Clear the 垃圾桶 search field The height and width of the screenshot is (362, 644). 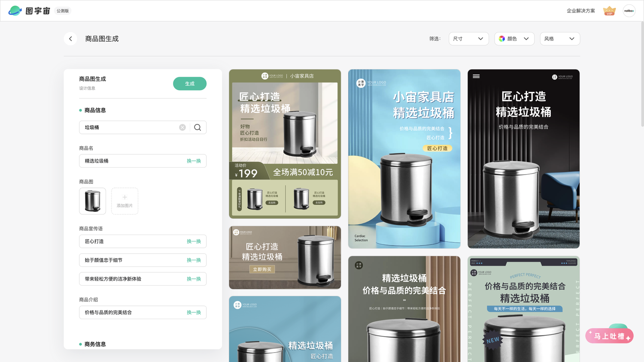pos(182,127)
